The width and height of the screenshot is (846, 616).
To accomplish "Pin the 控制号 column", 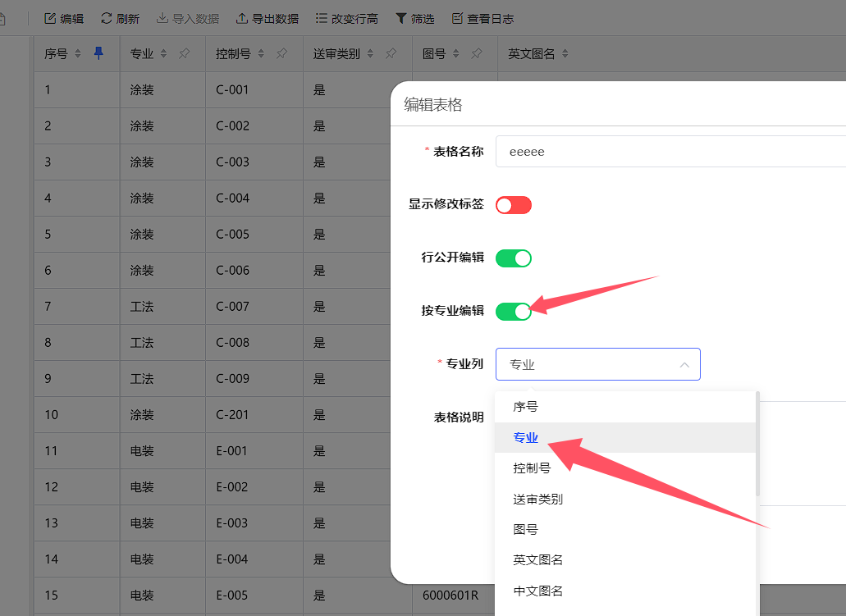I will point(281,53).
